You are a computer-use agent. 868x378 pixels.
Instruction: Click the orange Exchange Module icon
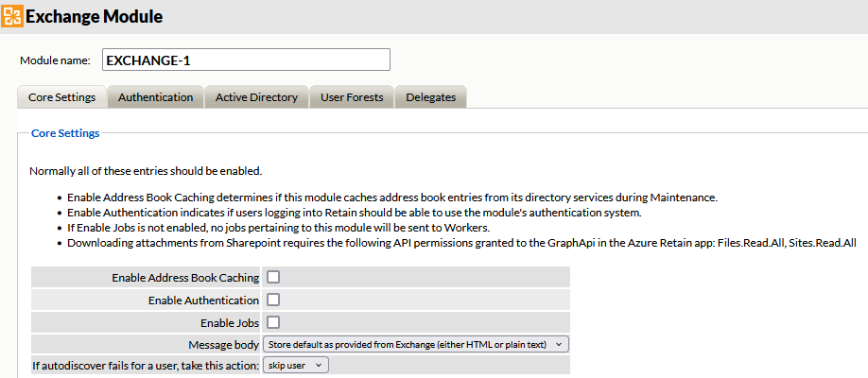[11, 15]
